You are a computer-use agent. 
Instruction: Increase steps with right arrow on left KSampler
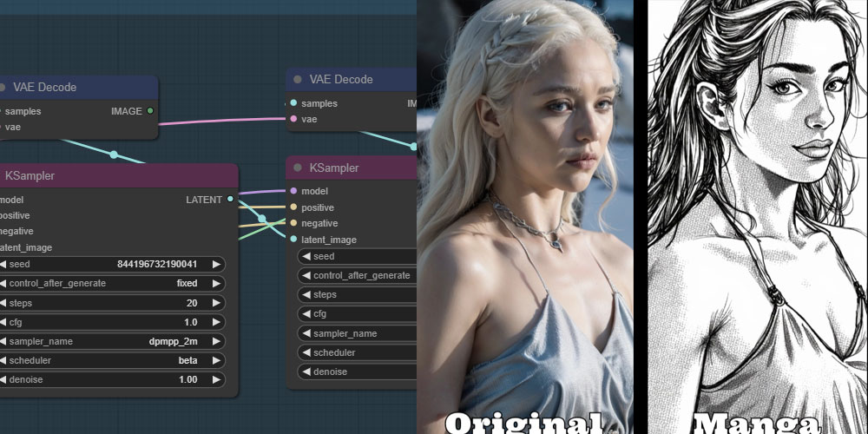point(216,303)
